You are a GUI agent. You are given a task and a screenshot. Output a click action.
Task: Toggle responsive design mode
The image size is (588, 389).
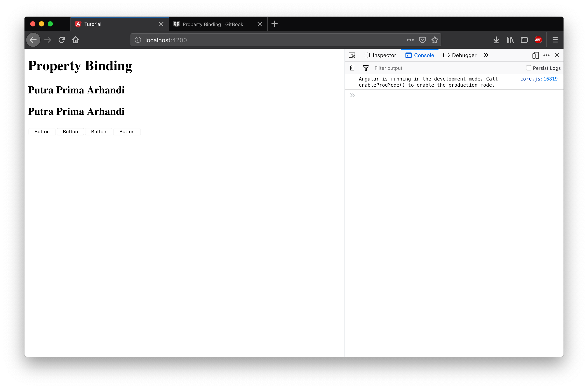[x=536, y=55]
